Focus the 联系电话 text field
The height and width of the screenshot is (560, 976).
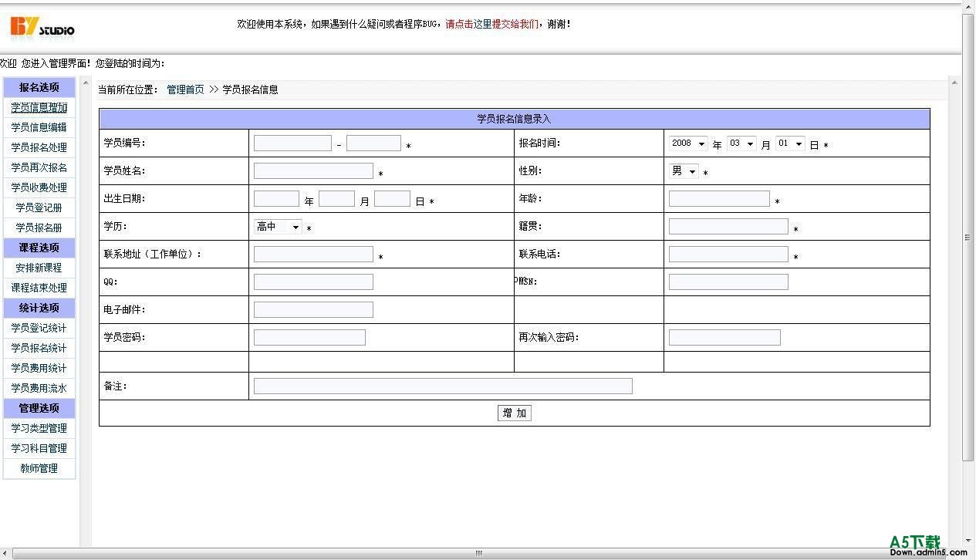[728, 255]
